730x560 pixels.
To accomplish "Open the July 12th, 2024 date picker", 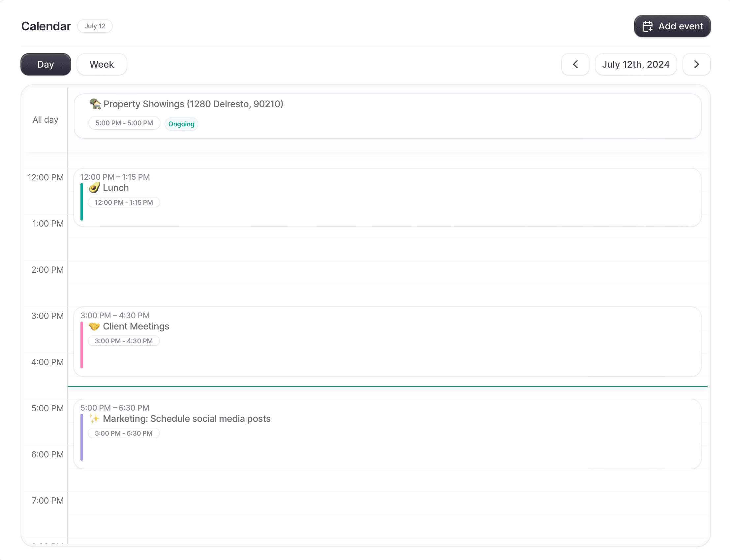I will 635,64.
